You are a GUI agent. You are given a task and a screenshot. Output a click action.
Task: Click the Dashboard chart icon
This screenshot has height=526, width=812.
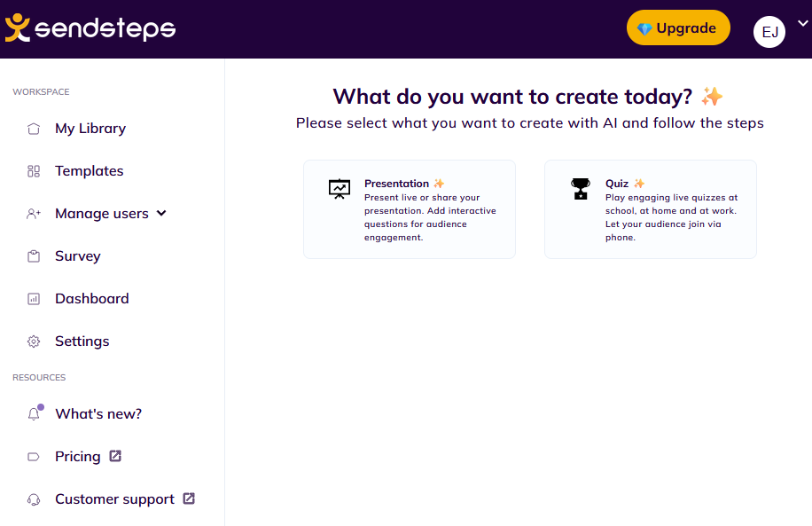click(x=34, y=299)
